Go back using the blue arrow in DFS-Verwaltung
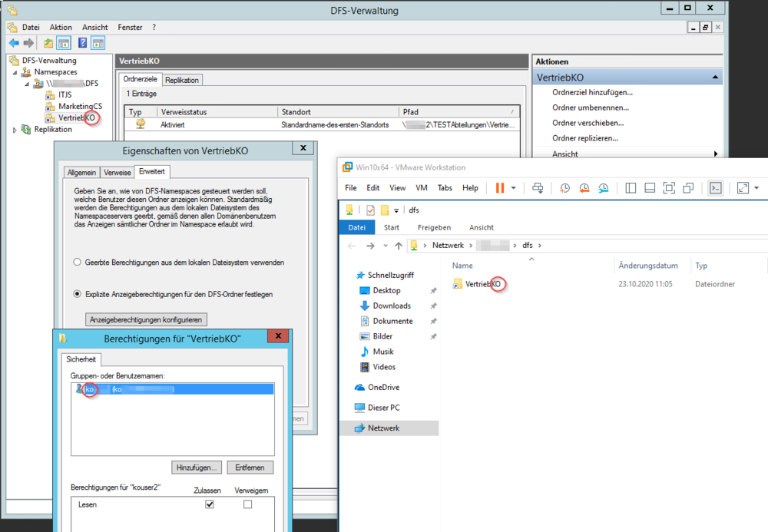 coord(15,42)
